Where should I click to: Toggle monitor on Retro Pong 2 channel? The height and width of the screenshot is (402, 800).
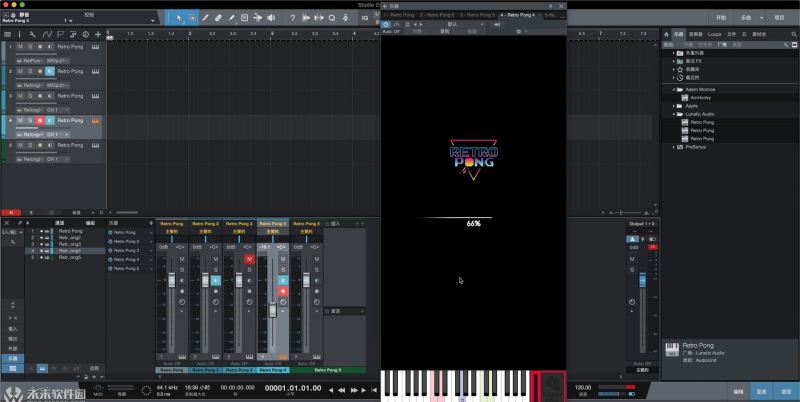215,281
